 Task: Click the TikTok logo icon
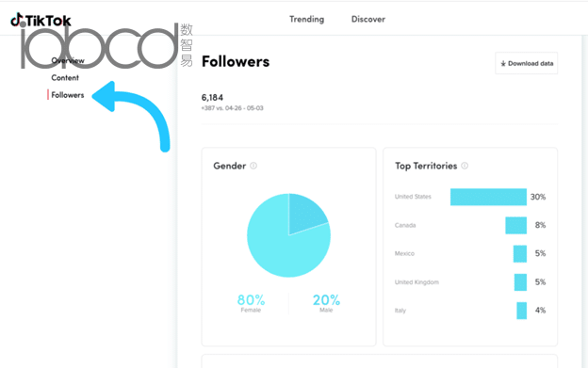pos(17,20)
